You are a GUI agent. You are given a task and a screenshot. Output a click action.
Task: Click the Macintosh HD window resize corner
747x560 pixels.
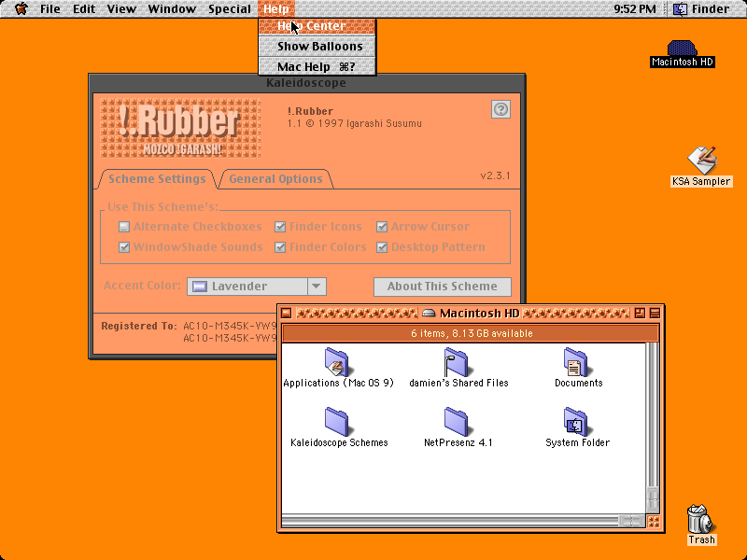coord(654,522)
